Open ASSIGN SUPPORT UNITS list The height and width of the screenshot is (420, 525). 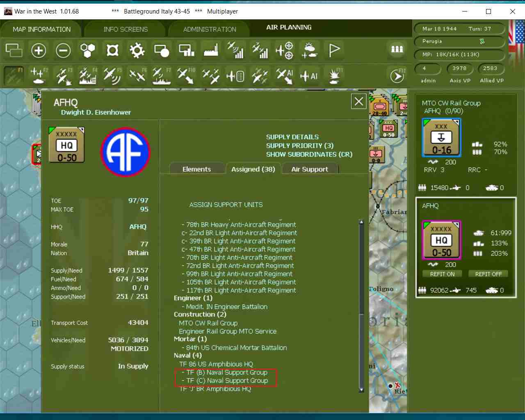tap(226, 205)
